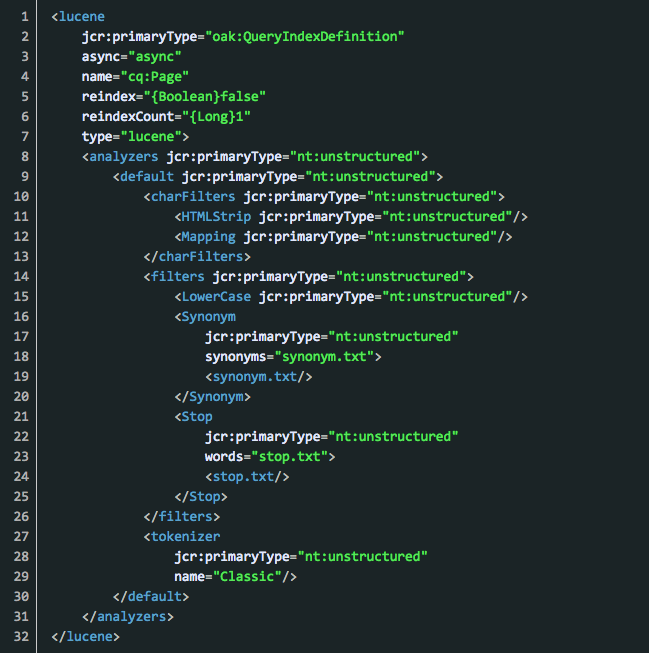Place cursor on the closing charFilters tag
The image size is (649, 653).
197,257
